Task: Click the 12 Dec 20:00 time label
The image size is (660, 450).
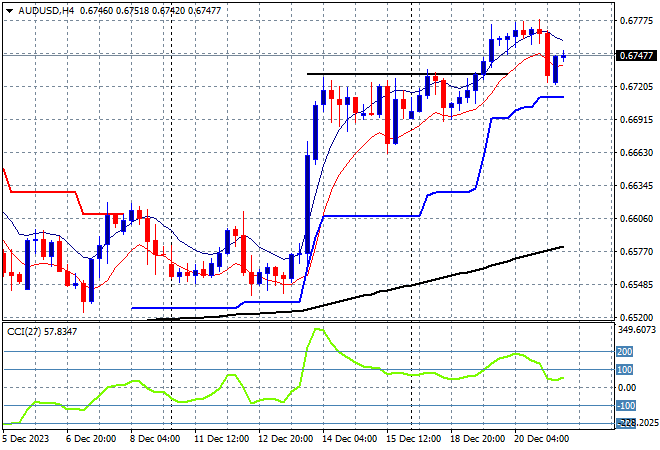Action: click(285, 439)
